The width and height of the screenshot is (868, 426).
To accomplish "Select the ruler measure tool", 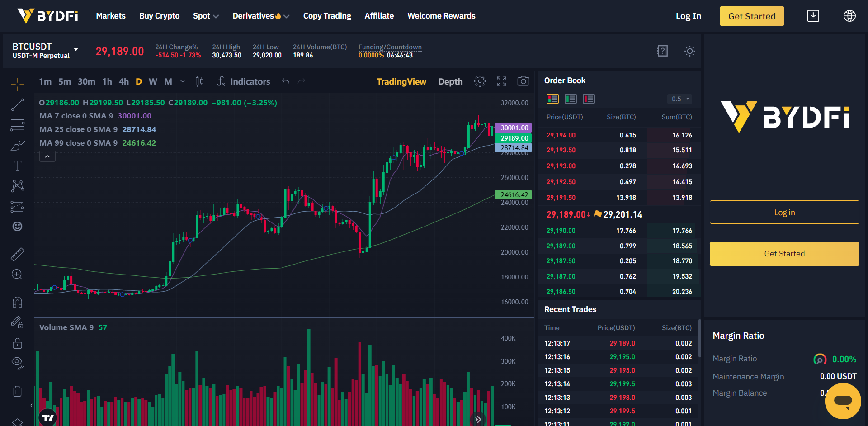I will click(x=18, y=254).
